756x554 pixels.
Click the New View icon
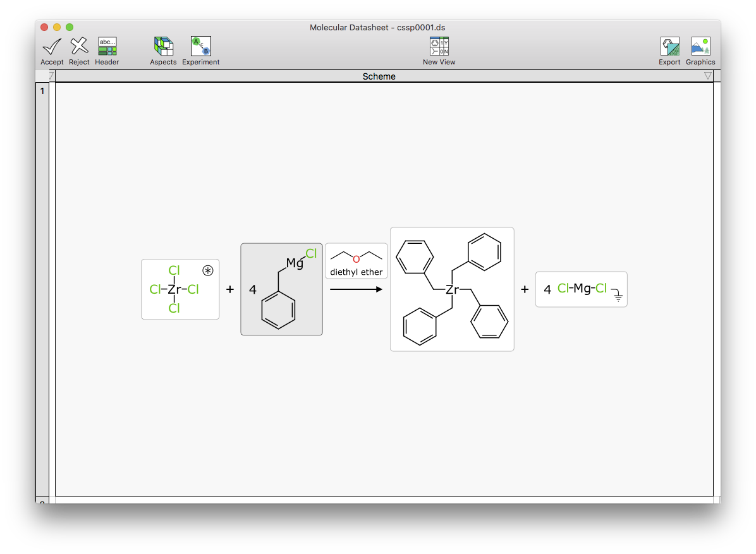(439, 47)
